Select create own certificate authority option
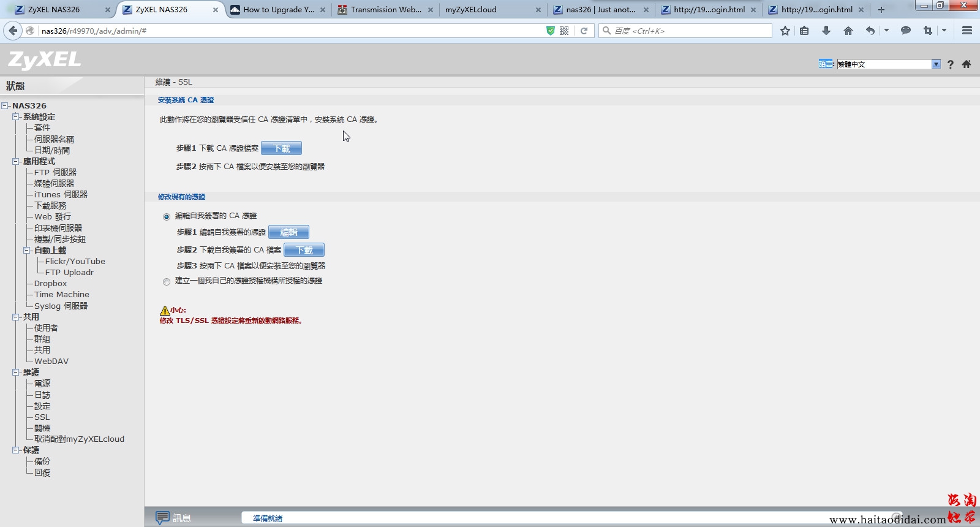 (167, 282)
